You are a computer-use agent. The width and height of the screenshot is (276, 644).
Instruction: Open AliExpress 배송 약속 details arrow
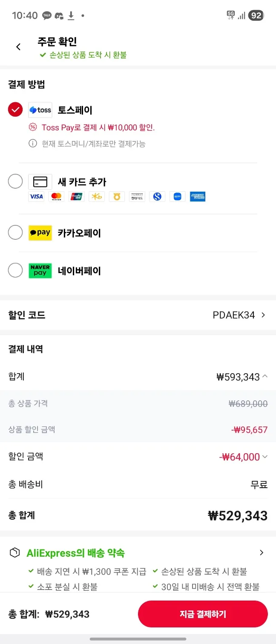point(262,553)
